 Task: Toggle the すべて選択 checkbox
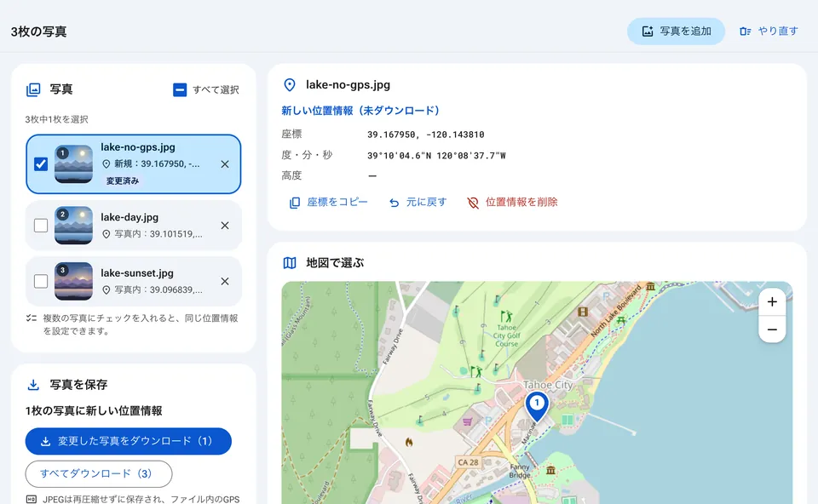(180, 89)
